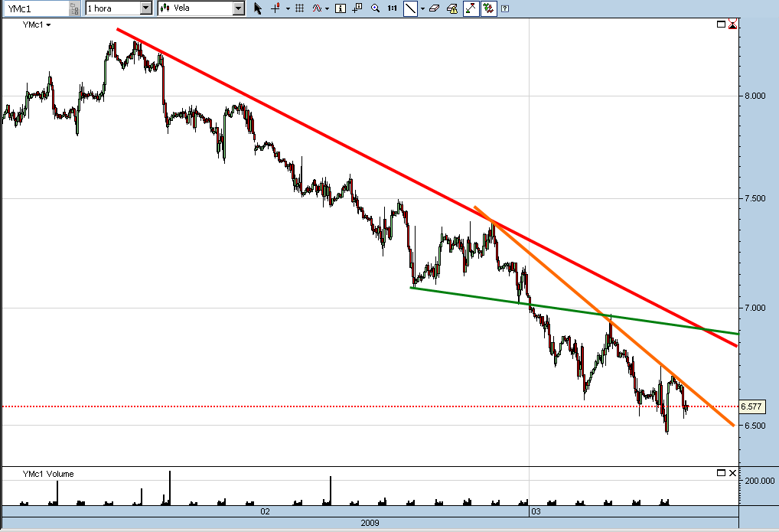The width and height of the screenshot is (779, 532).
Task: Select the arrow pointer tool
Action: click(257, 8)
